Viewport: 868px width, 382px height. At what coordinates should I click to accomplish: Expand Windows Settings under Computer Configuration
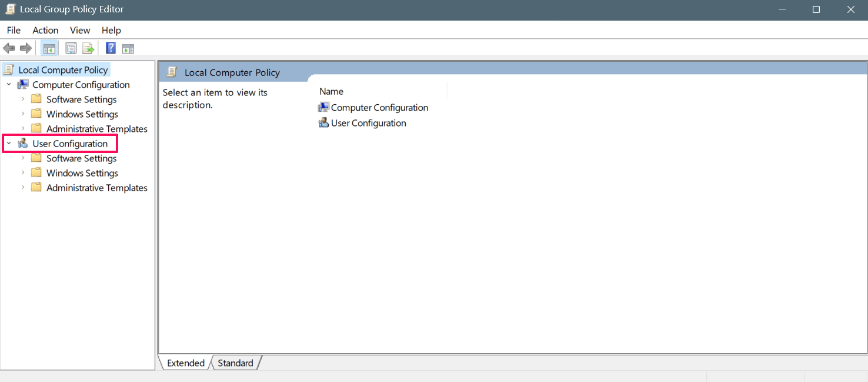pyautogui.click(x=23, y=114)
